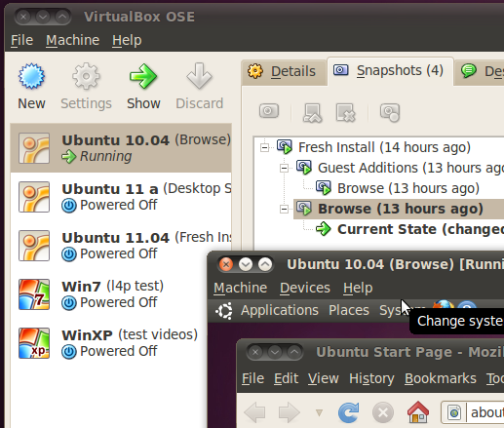
Task: Select the Ubuntu 10.04 (Browse) machine
Action: (121, 148)
